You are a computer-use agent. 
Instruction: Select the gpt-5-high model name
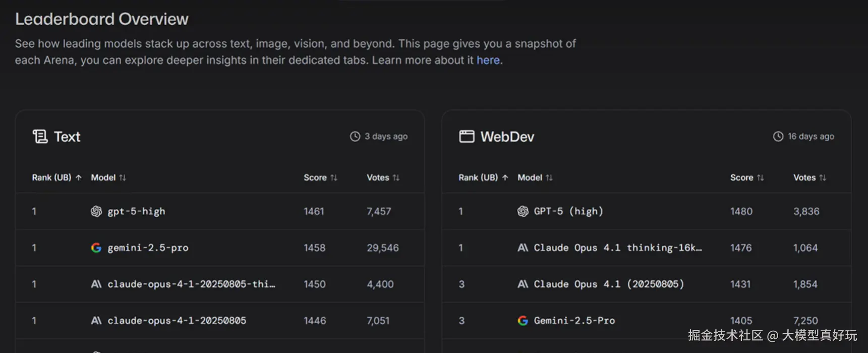tap(136, 211)
